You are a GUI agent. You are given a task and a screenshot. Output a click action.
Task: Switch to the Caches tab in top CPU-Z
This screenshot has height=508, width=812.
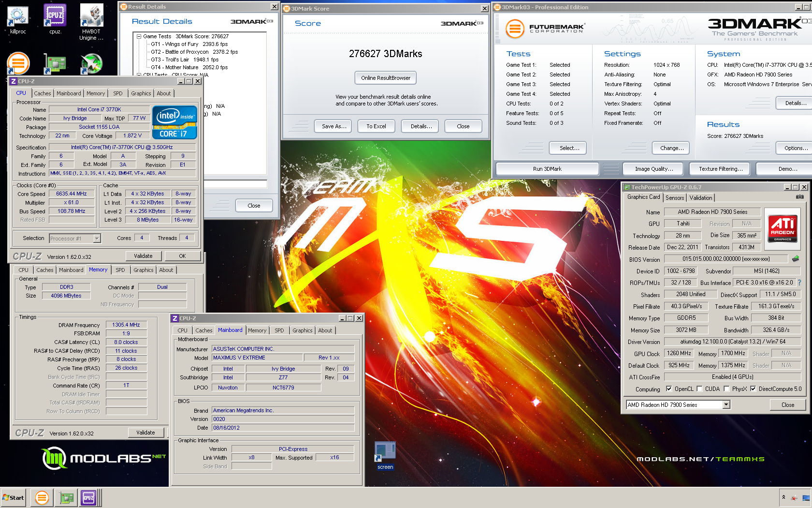click(43, 93)
